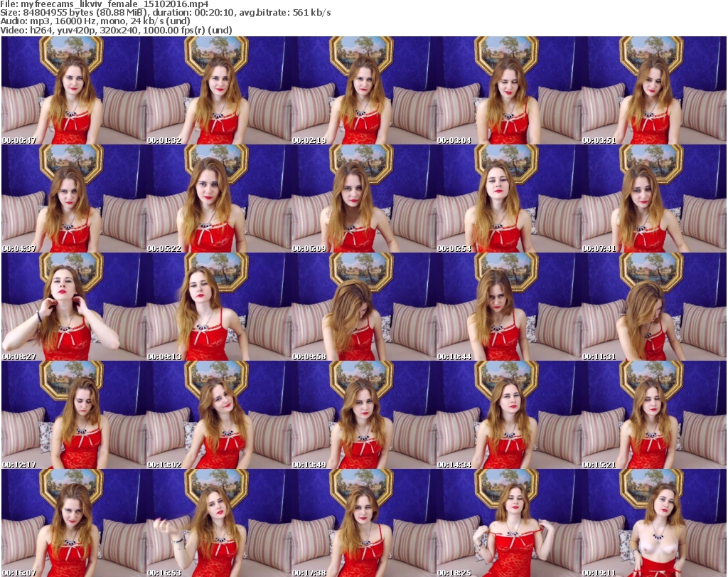The width and height of the screenshot is (728, 577).
Task: Click the 00:17:38 timestamp label
Action: coord(310,573)
